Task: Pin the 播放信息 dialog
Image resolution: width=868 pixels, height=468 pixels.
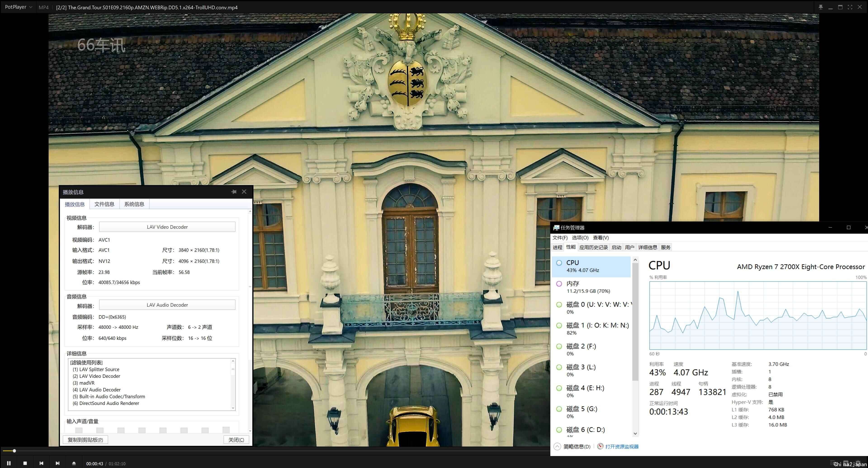Action: (x=234, y=192)
